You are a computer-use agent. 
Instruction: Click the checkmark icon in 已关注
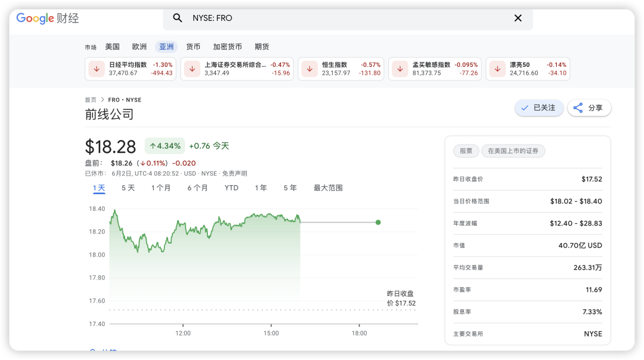click(x=525, y=108)
